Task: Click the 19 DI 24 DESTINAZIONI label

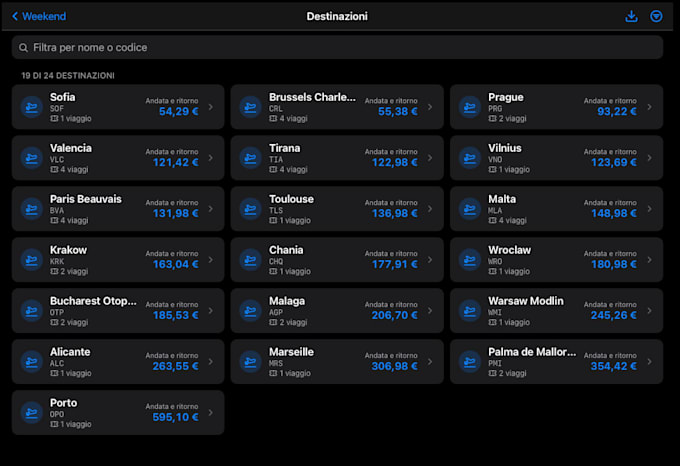Action: (x=68, y=76)
